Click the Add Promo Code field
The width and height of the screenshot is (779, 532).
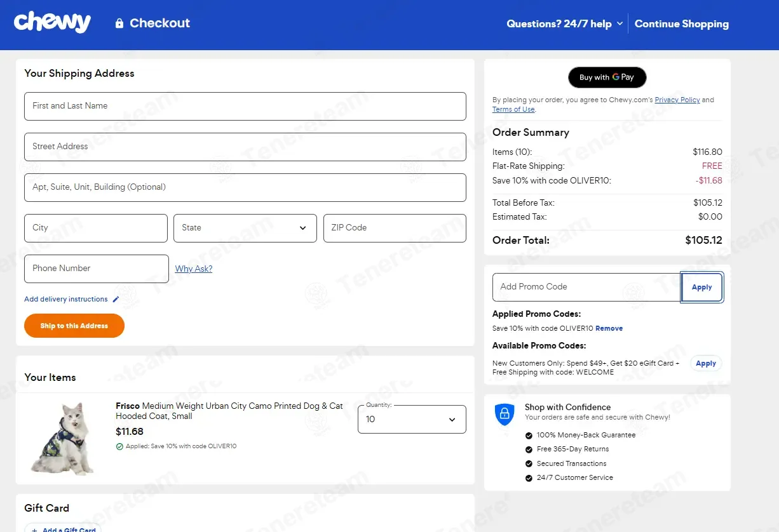coord(587,287)
